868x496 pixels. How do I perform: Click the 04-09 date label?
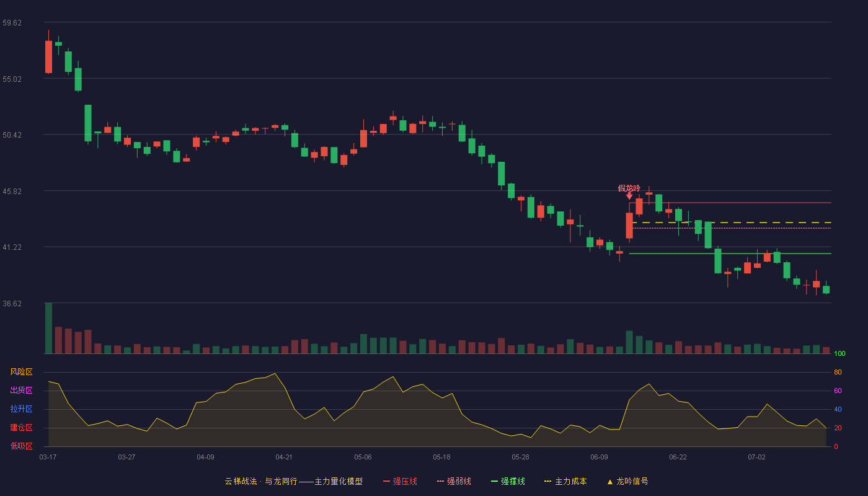coord(205,457)
